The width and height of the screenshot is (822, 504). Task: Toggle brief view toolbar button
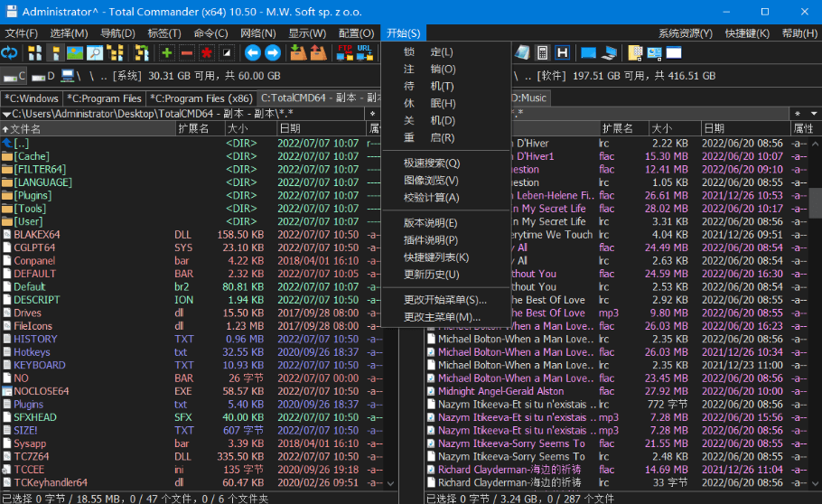pyautogui.click(x=35, y=53)
